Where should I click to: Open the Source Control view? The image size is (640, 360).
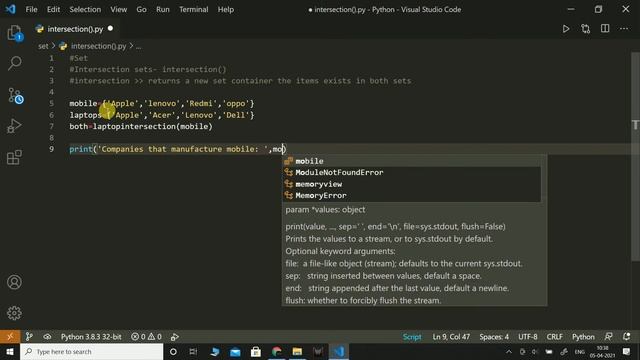(15, 96)
